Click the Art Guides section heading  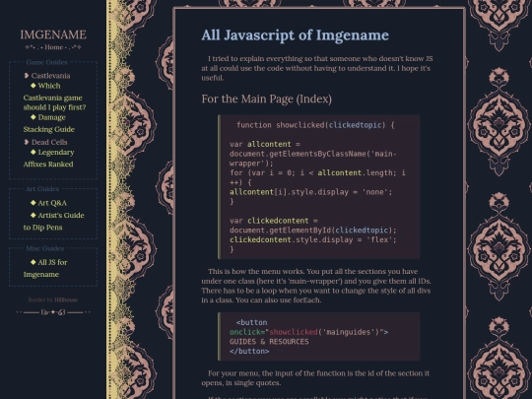pyautogui.click(x=42, y=188)
